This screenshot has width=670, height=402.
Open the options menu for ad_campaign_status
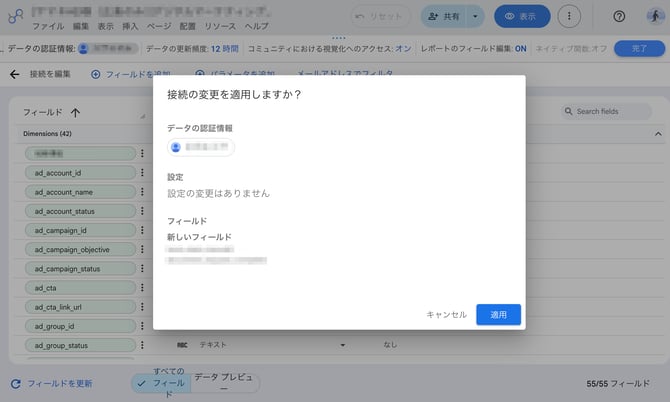click(x=142, y=269)
